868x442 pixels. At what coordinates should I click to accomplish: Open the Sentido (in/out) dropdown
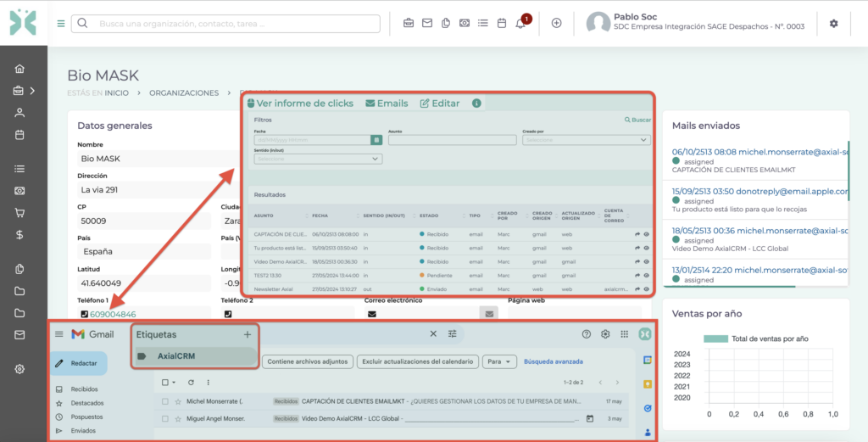click(x=318, y=159)
